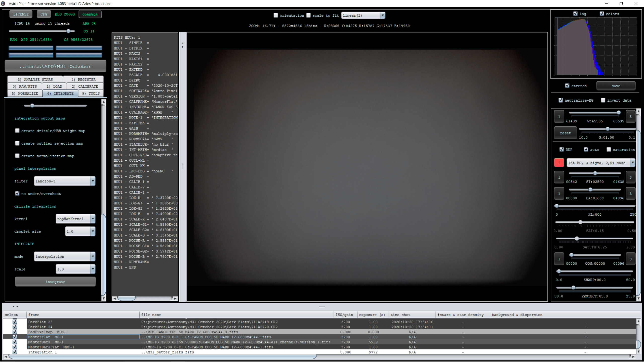Select the Integration 1 row in file list
644x362 pixels.
click(42, 352)
